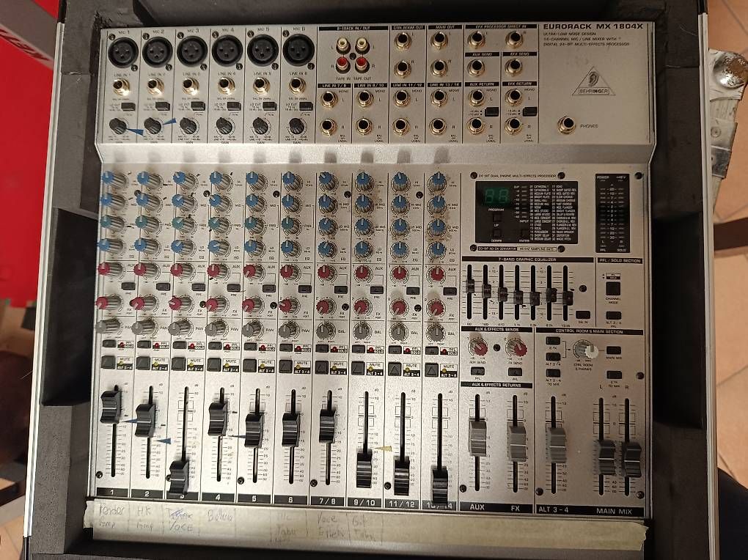The width and height of the screenshot is (748, 560).
Task: Click the MAIN OUT right jack
Action: 439,67
